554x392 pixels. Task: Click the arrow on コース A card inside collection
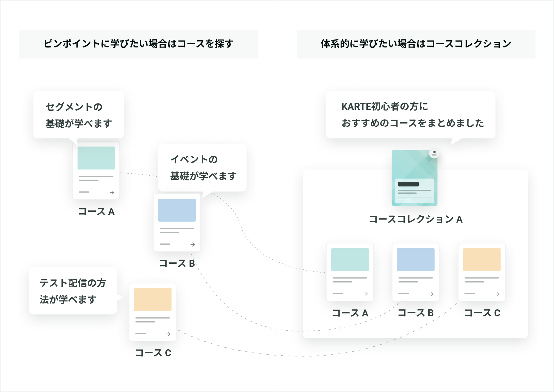pyautogui.click(x=366, y=294)
